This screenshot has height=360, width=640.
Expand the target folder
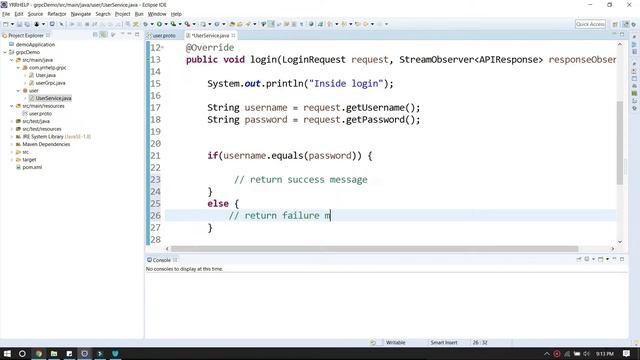[11, 160]
